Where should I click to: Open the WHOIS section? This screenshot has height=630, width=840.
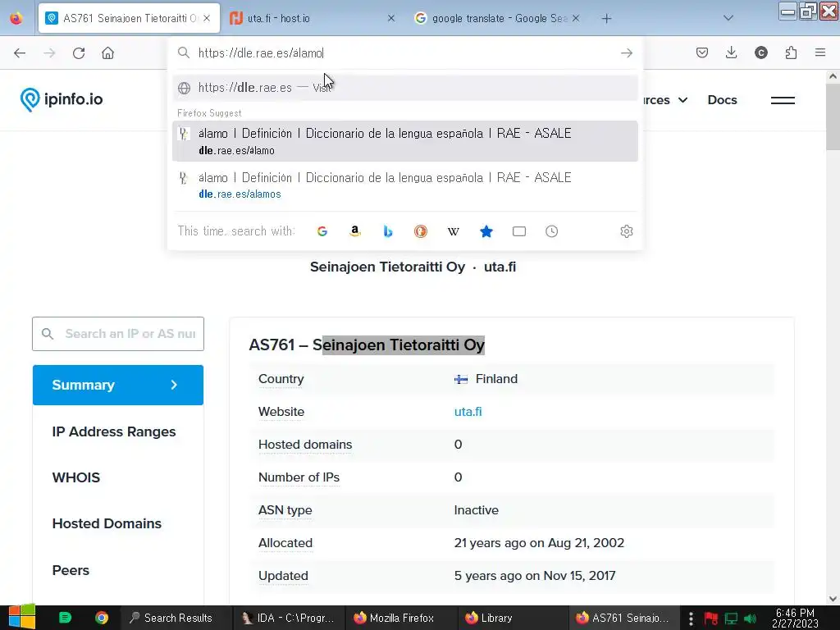(x=76, y=478)
